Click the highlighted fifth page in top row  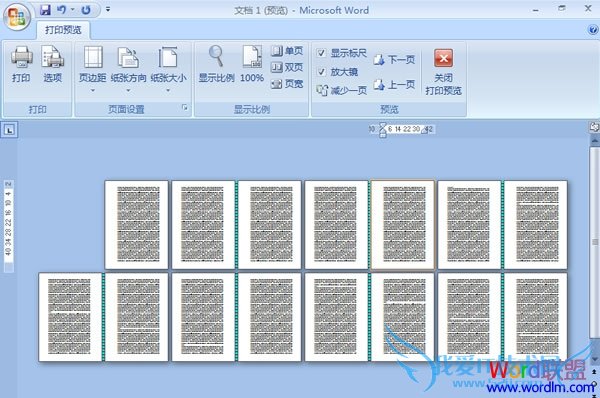coord(403,225)
